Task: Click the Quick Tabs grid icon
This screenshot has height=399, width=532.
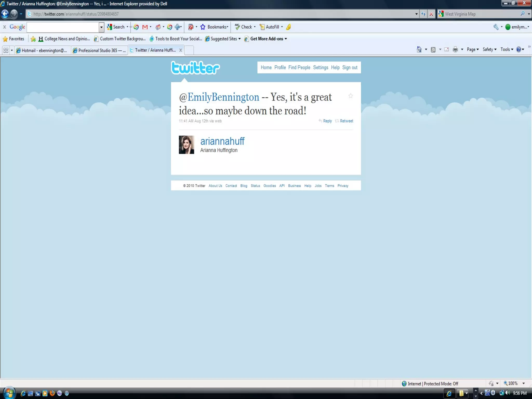Action: coord(6,50)
